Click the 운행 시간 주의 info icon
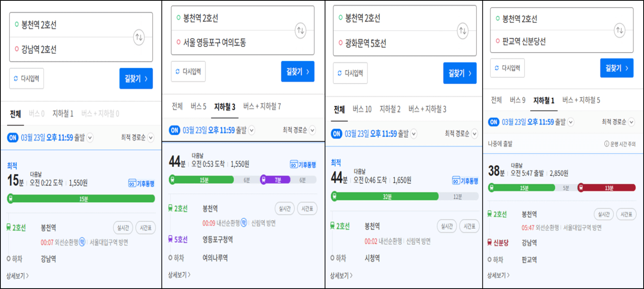Viewport: 644px width, 289px height. coord(607,144)
